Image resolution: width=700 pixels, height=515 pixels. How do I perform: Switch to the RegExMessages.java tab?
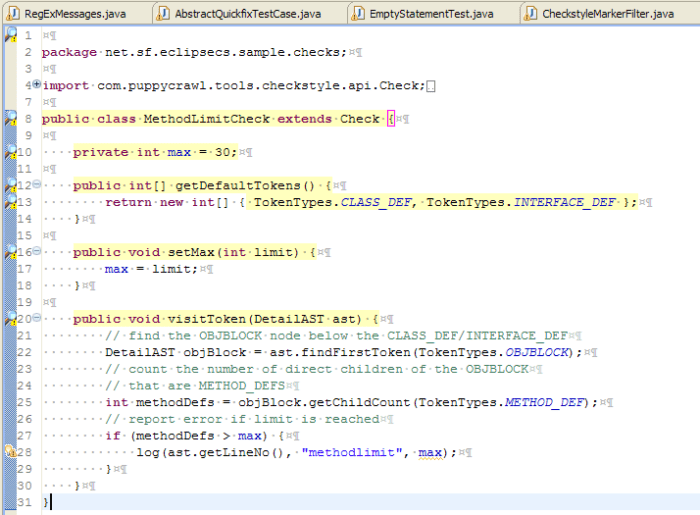75,14
